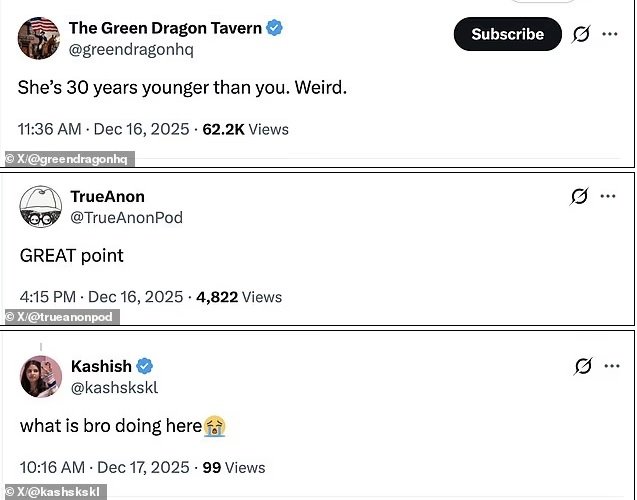Viewport: 637px width, 500px height.
Task: Open the 10:16 AM Dec 17 timestamp
Action: pyautogui.click(x=104, y=467)
